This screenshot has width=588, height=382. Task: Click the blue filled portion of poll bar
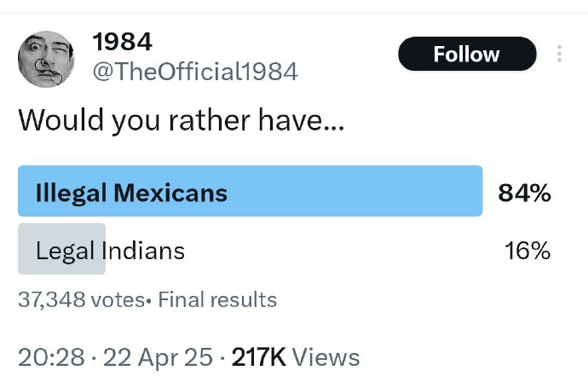(x=251, y=191)
